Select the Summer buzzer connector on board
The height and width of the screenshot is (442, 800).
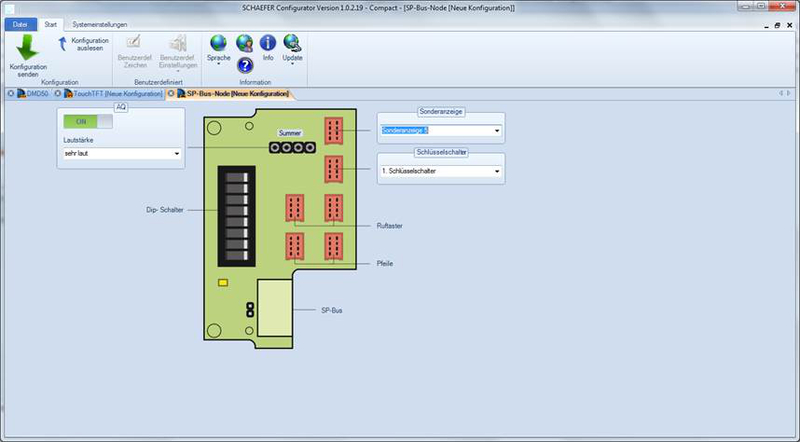click(292, 148)
